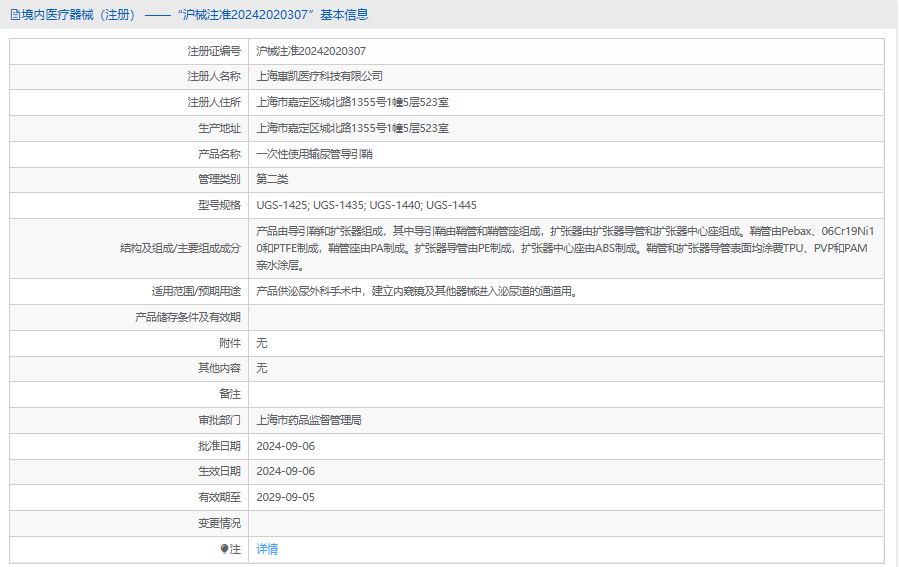Click the 变更情况 row label

pos(220,523)
